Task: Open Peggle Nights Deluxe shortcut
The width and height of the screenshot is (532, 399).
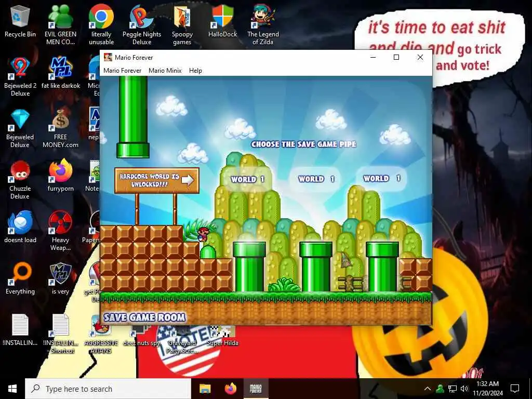Action: coord(141,25)
